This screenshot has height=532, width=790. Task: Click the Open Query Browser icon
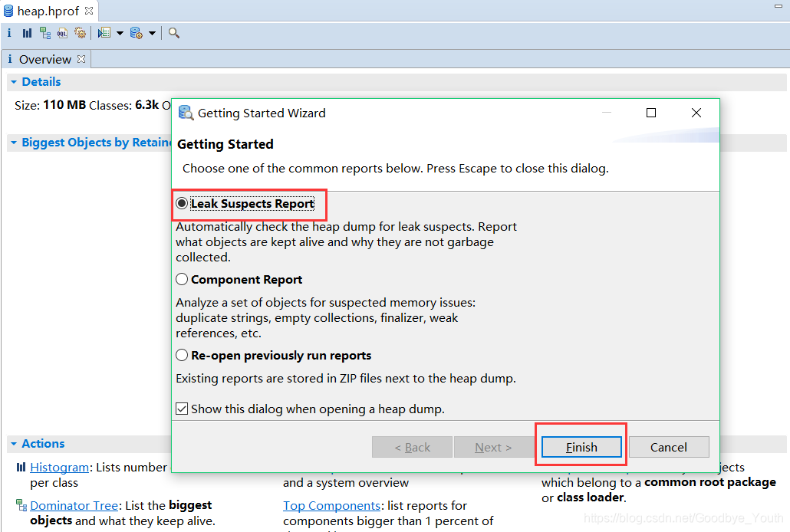point(137,33)
